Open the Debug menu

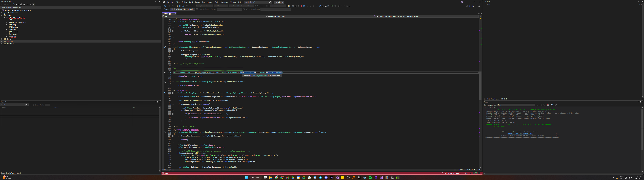[x=197, y=2]
